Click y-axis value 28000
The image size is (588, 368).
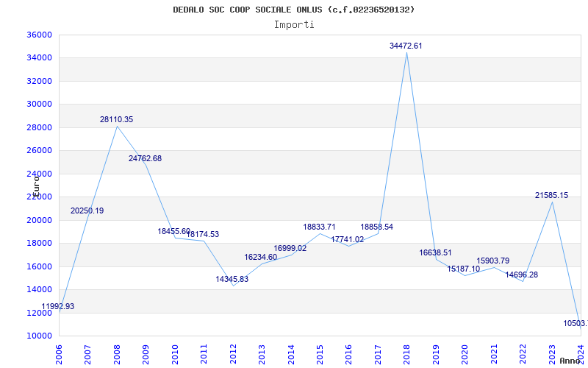click(39, 127)
